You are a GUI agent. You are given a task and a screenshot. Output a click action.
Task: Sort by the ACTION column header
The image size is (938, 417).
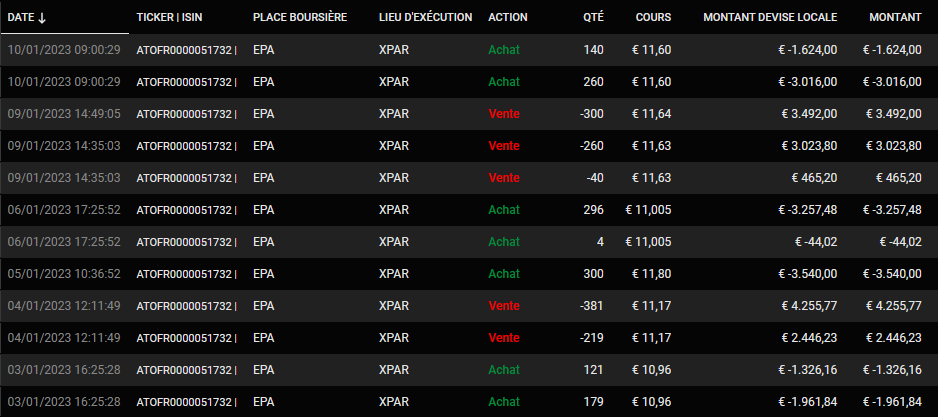[x=508, y=17]
